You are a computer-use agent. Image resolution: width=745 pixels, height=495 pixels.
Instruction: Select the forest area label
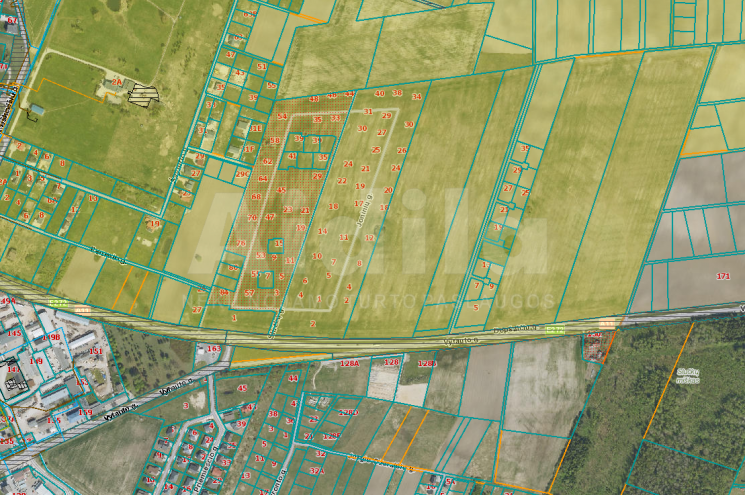click(x=688, y=375)
